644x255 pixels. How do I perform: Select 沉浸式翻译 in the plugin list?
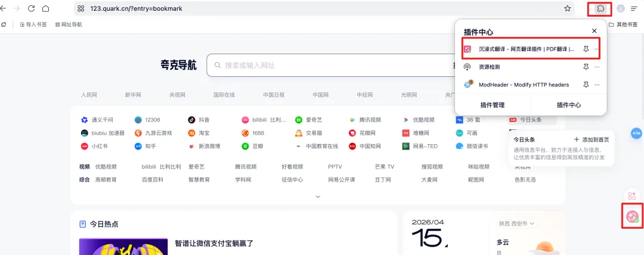pos(527,49)
